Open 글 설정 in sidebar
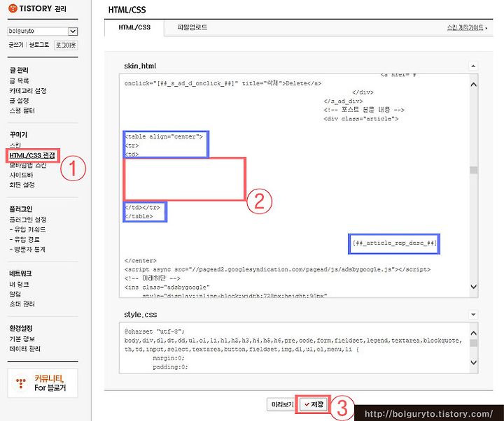The height and width of the screenshot is (421, 504). pyautogui.click(x=20, y=101)
